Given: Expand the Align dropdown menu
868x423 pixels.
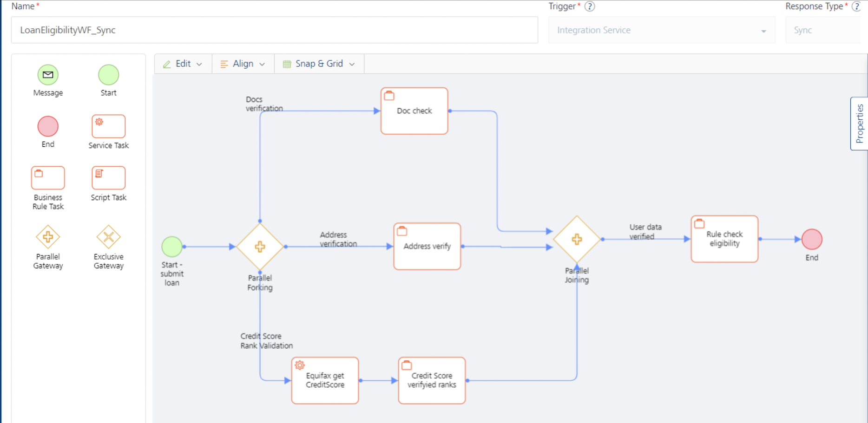Looking at the screenshot, I should coord(243,64).
